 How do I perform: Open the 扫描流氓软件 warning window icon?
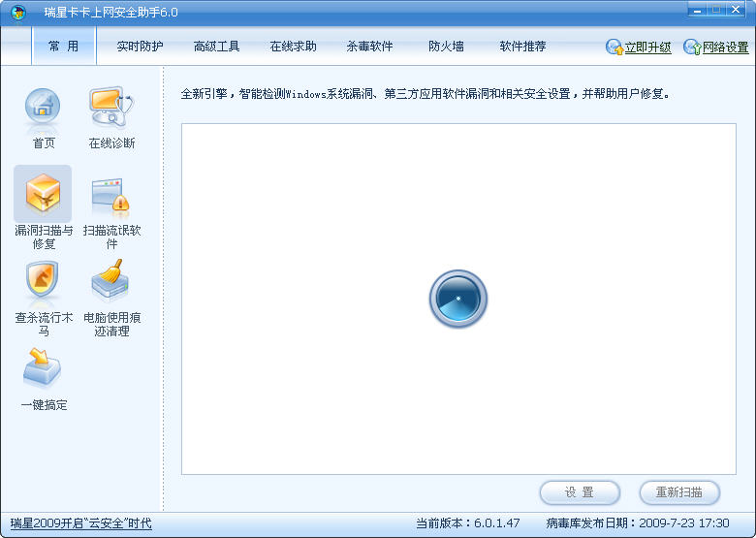pyautogui.click(x=111, y=195)
